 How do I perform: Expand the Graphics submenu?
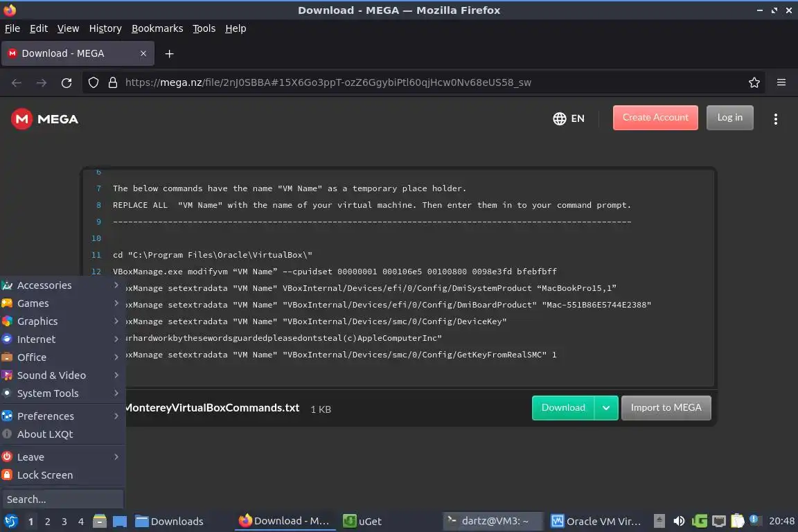point(62,321)
